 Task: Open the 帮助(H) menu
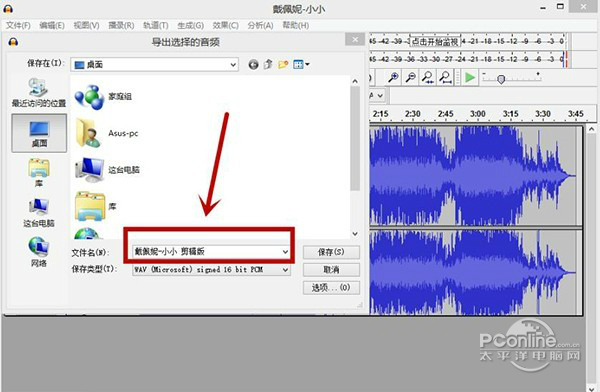pyautogui.click(x=296, y=25)
